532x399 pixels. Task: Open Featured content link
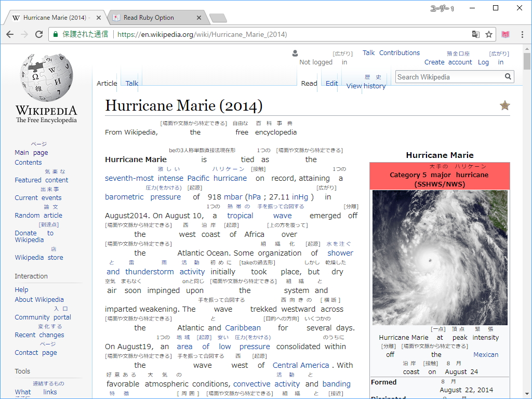coord(42,180)
